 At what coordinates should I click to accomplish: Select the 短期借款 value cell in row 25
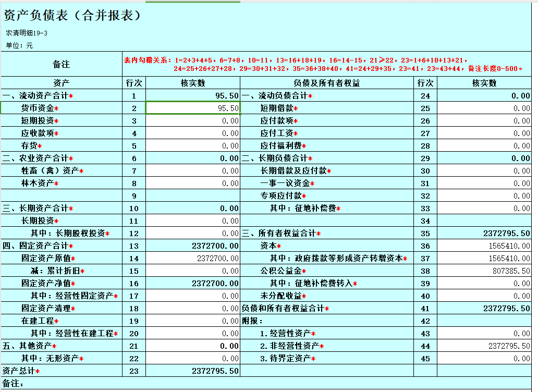tap(484, 108)
